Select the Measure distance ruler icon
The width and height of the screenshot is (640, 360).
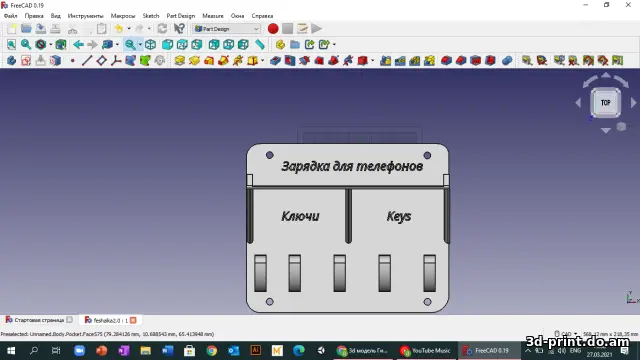click(x=260, y=44)
